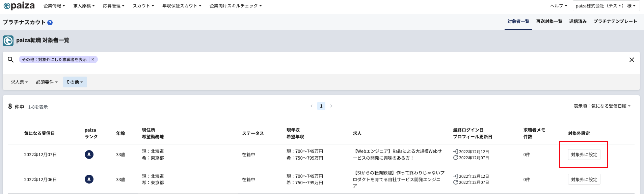Click the paiza logo
The height and width of the screenshot is (194, 644).
[x=19, y=6]
